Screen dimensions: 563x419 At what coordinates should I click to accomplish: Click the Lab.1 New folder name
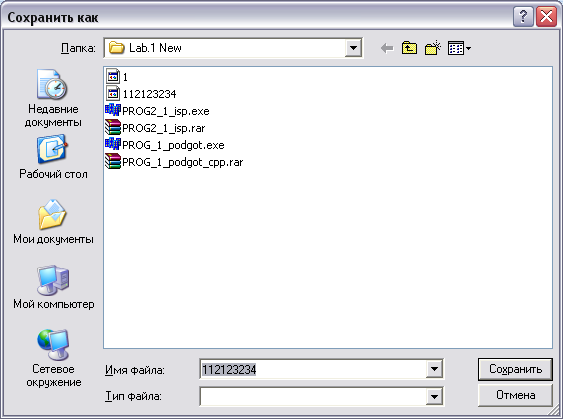click(155, 48)
